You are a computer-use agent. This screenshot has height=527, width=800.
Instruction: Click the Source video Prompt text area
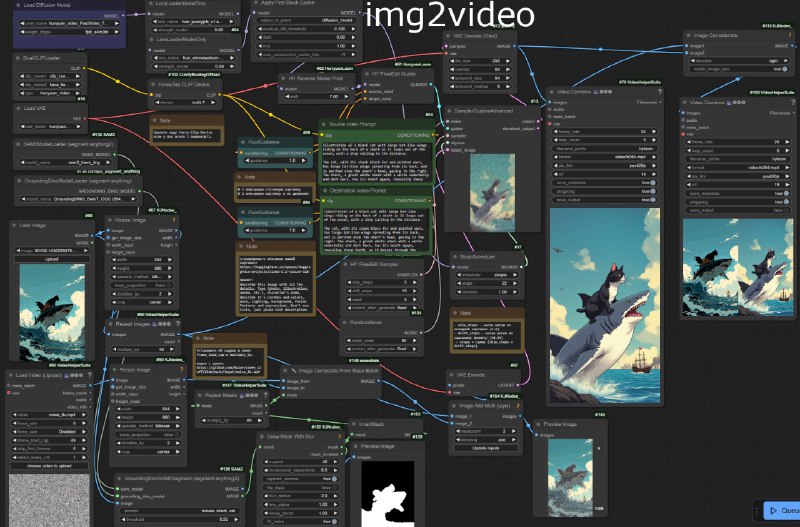point(377,162)
